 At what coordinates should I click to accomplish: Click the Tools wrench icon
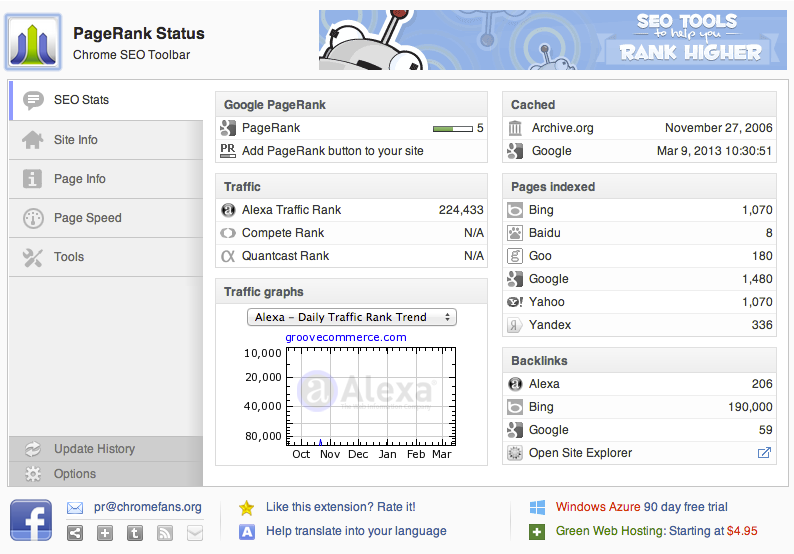(32, 257)
